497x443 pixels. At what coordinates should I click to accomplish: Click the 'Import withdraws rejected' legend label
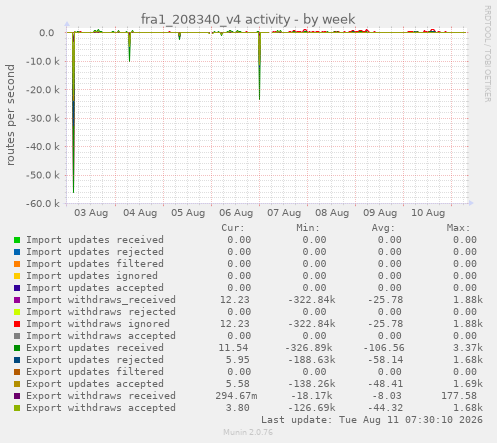[101, 312]
